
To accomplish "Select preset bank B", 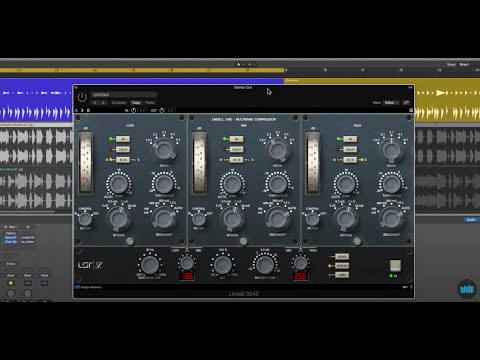I will click(x=88, y=110).
